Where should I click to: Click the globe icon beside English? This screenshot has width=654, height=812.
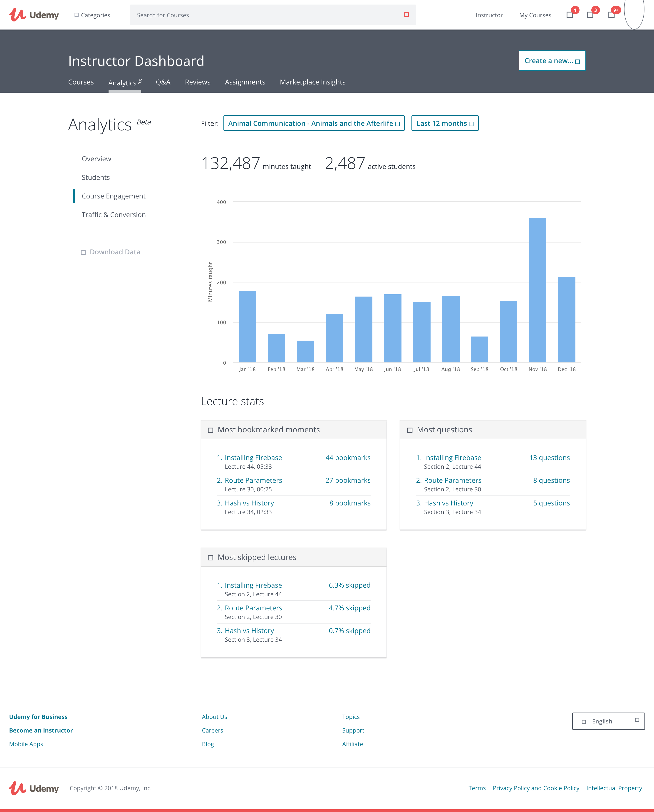click(x=584, y=722)
